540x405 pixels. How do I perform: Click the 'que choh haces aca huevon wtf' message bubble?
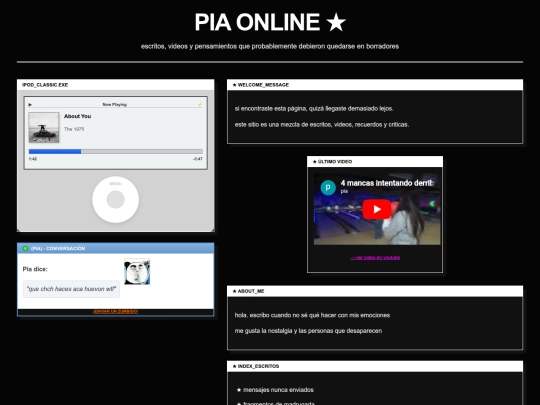point(71,289)
